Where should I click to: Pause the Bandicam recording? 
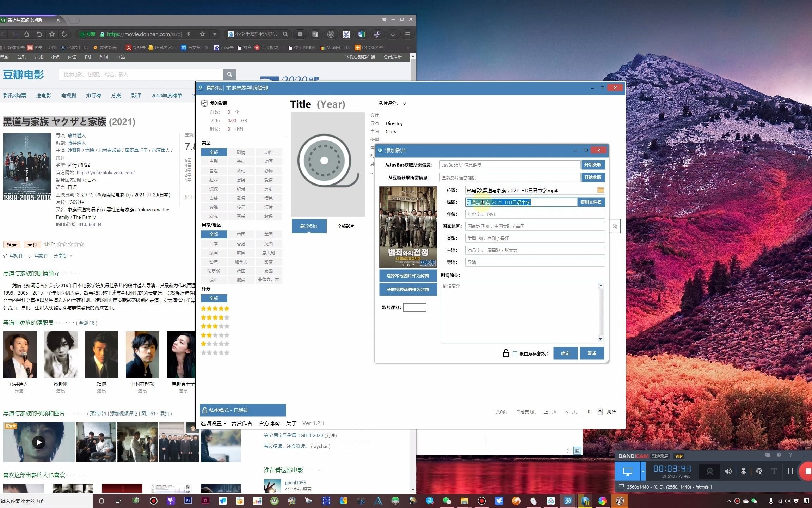tap(790, 471)
